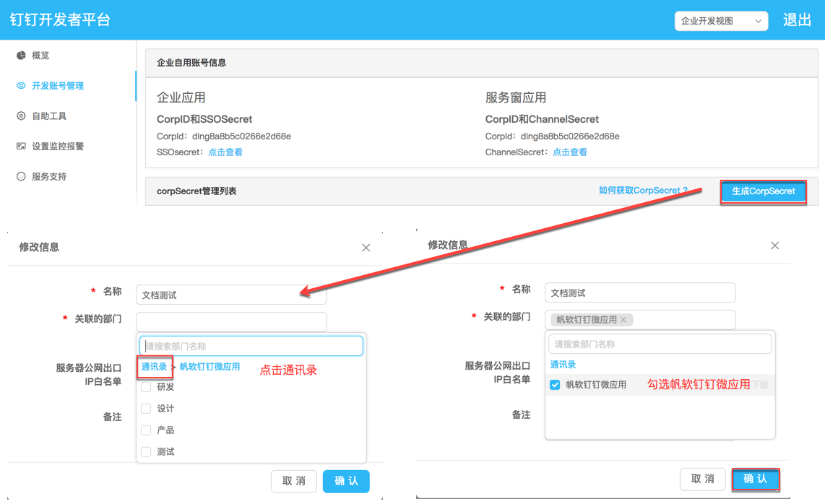Click department search box in right dialog

pyautogui.click(x=660, y=344)
